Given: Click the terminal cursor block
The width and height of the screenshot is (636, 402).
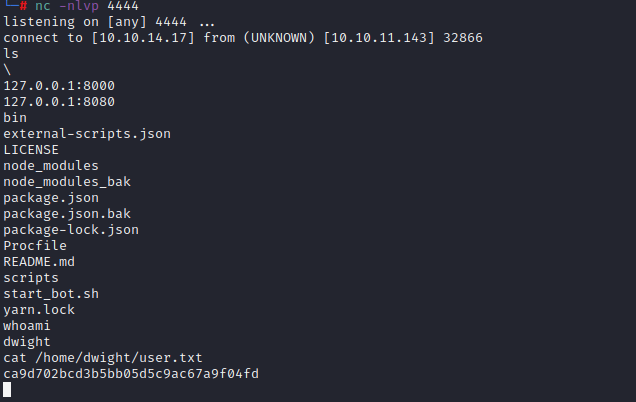Looking at the screenshot, I should point(7,389).
